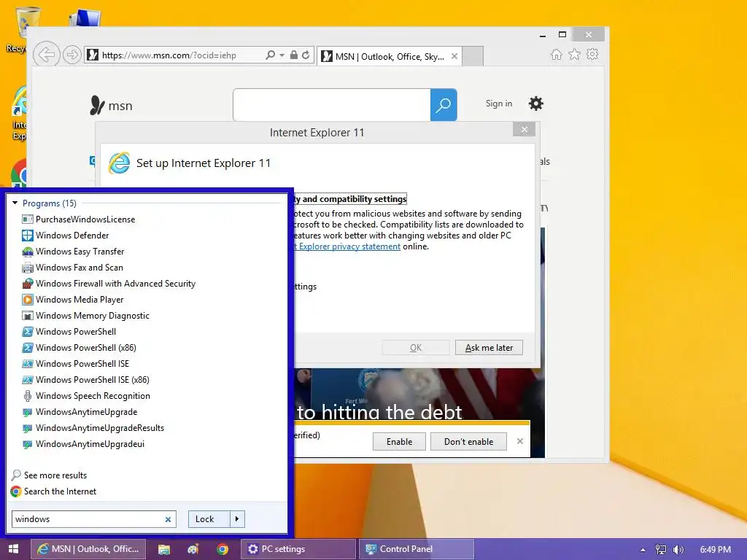Open Windows Fax and Scan icon
This screenshot has width=747, height=560.
click(28, 268)
